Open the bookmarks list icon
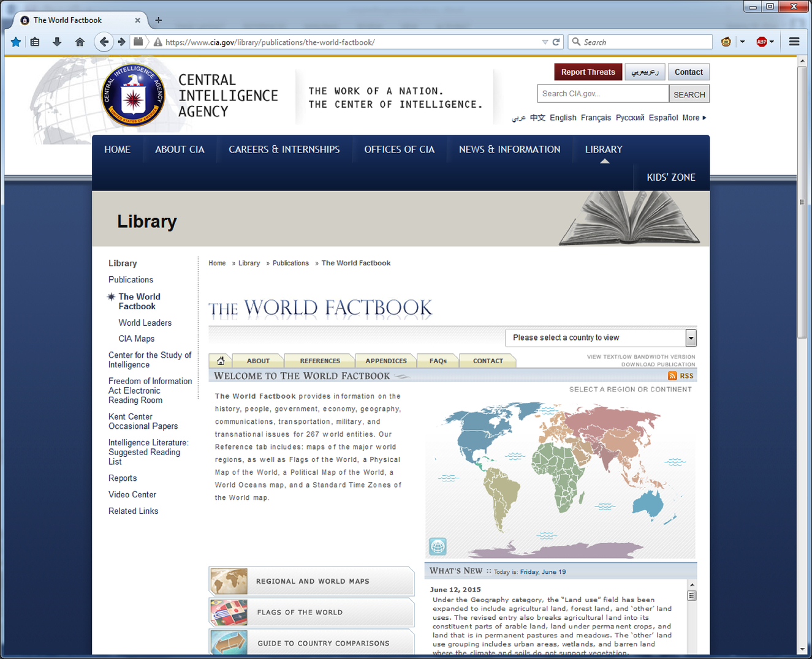812x659 pixels. coord(35,42)
